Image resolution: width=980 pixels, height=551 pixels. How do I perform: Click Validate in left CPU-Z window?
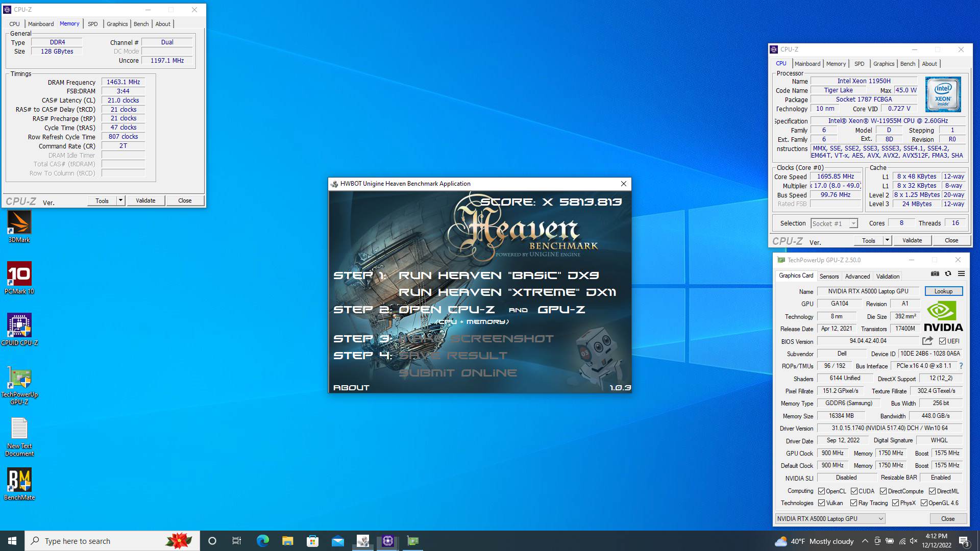click(x=145, y=201)
